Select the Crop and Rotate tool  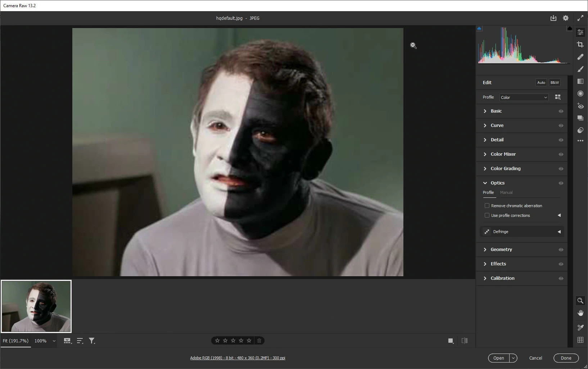pyautogui.click(x=580, y=45)
